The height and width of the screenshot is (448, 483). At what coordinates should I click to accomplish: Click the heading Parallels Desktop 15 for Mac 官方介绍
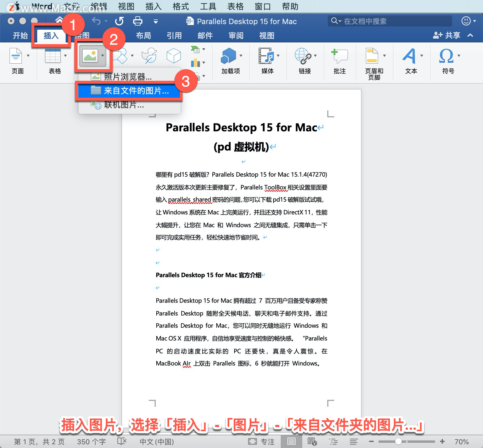click(208, 275)
